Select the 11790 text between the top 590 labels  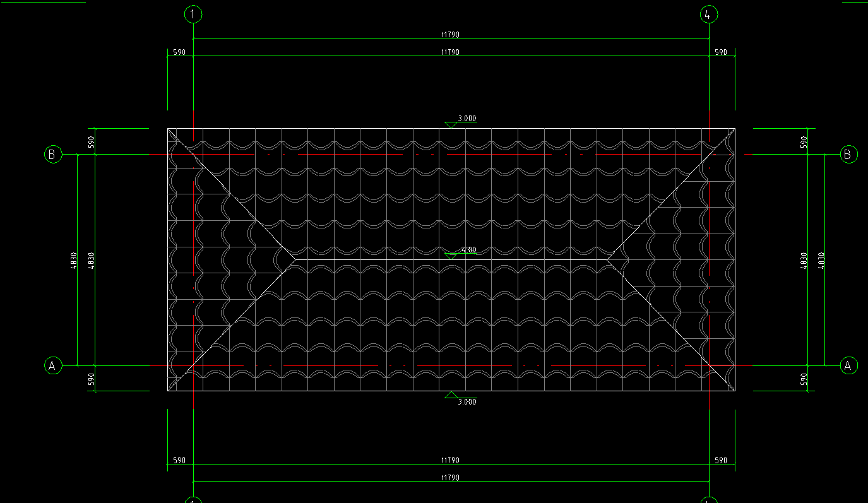(x=450, y=52)
